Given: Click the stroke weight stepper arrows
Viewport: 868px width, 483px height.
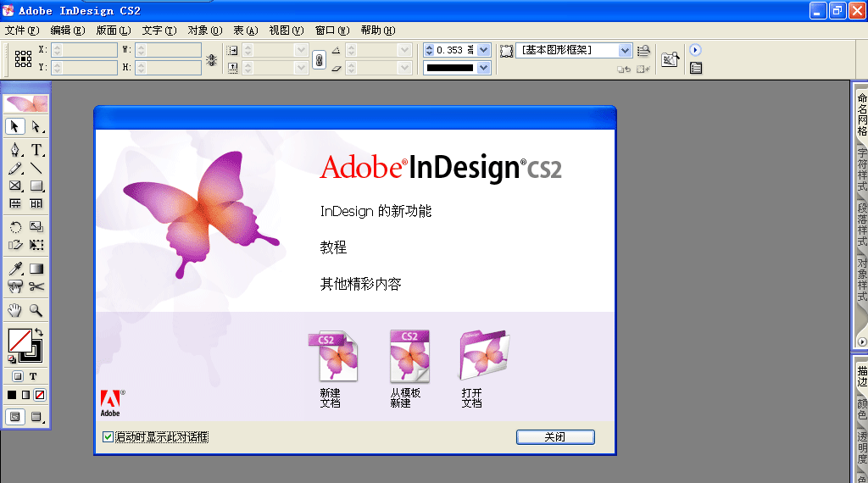Looking at the screenshot, I should pos(429,50).
